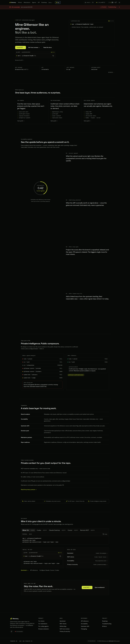
Task: Open guide link in the For Maintainers card
Action: click(54, 121)
